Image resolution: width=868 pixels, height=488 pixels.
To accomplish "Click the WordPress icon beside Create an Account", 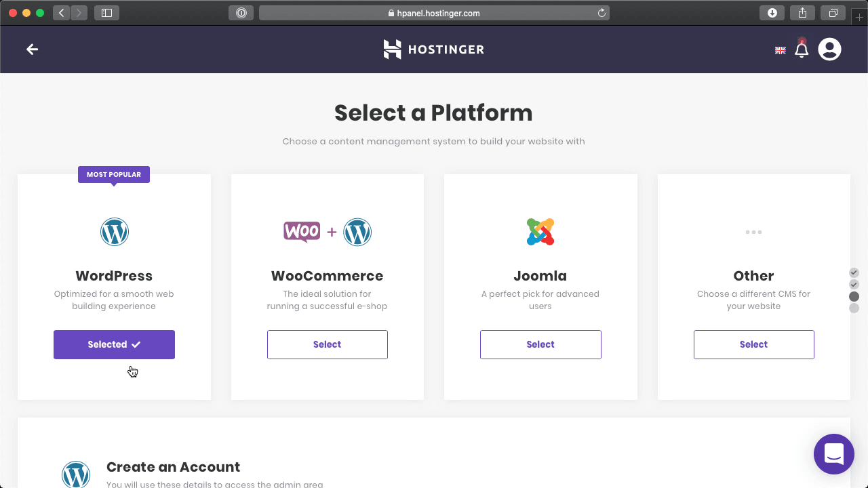I will pos(76,475).
